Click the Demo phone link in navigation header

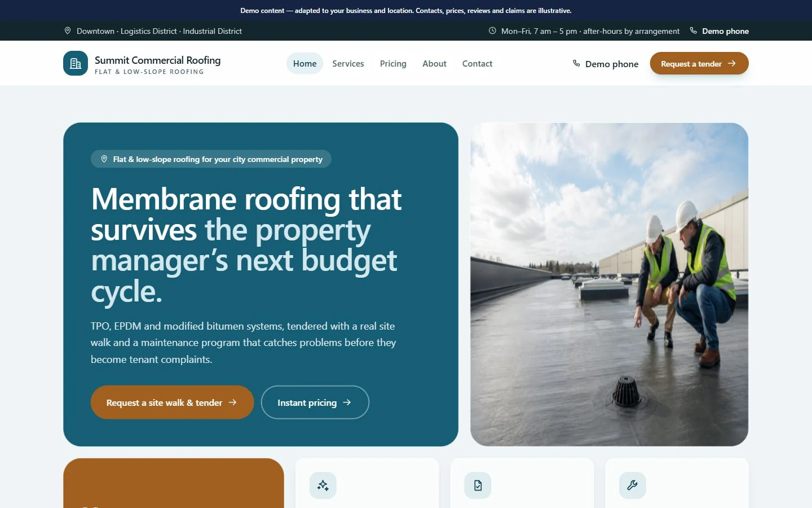606,64
